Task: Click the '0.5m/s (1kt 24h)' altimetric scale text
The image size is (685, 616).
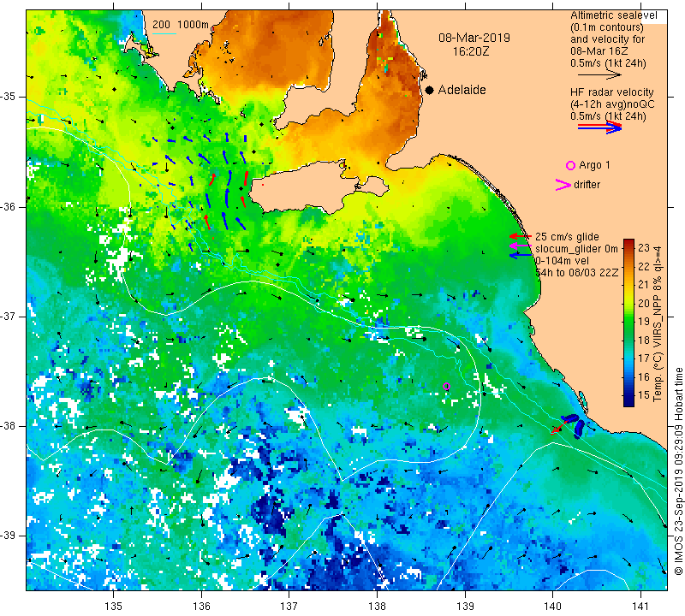Action: click(x=608, y=62)
